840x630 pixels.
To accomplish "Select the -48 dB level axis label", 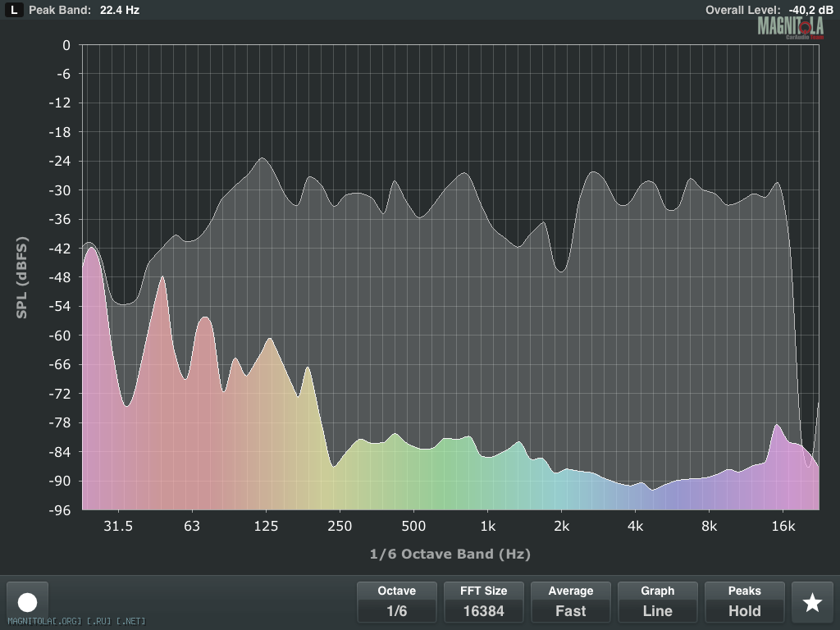I will click(x=60, y=277).
